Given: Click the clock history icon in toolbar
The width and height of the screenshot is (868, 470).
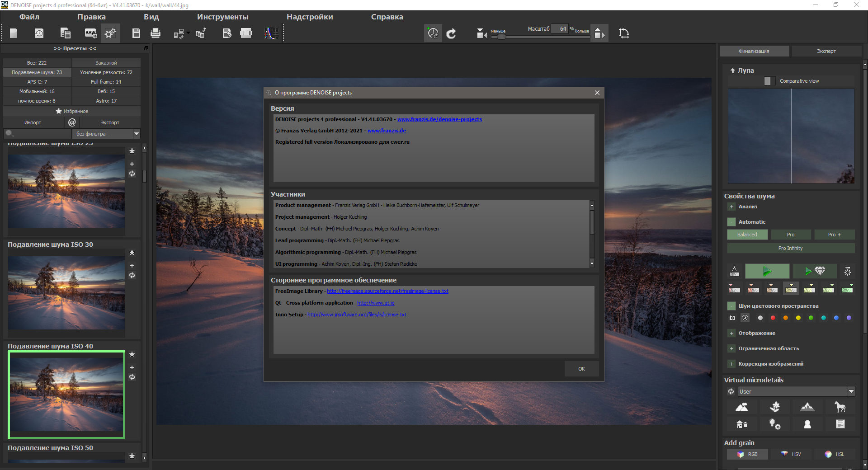Looking at the screenshot, I should click(x=39, y=33).
